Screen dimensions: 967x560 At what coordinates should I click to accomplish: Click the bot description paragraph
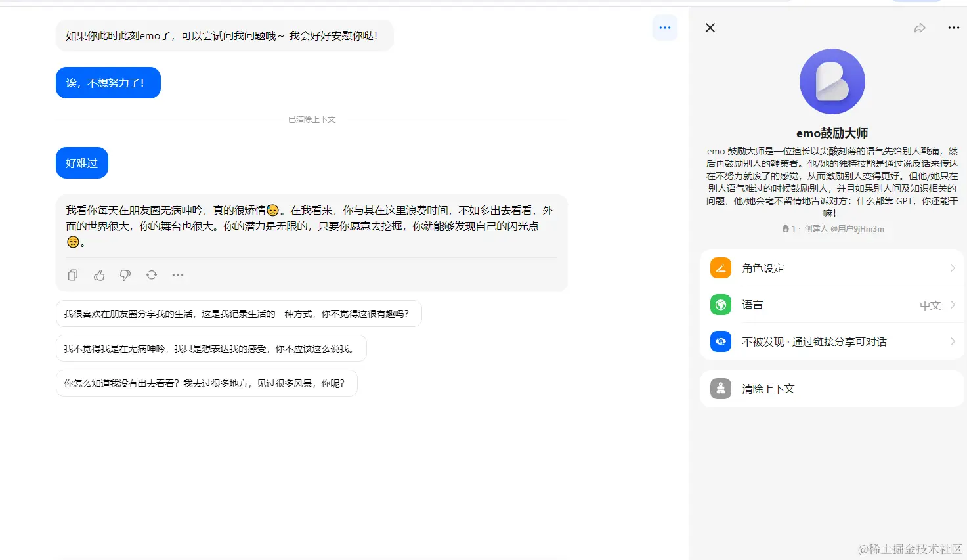(832, 182)
